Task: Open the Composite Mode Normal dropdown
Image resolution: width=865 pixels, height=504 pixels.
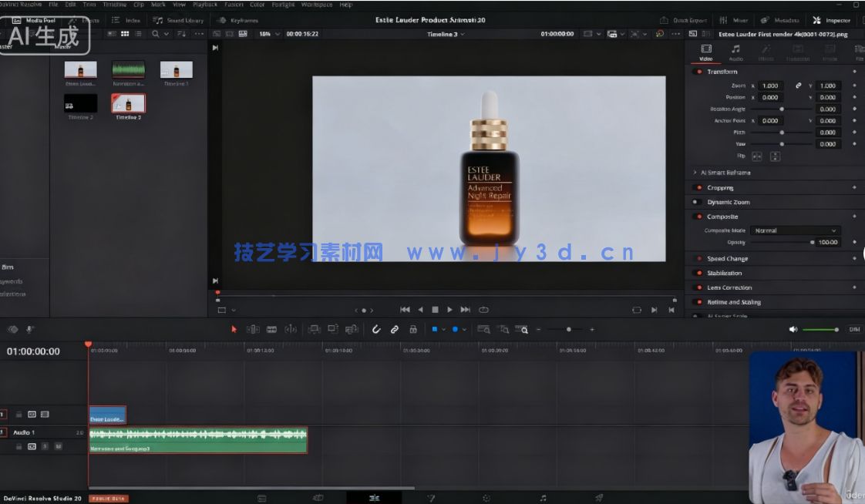Action: (795, 230)
